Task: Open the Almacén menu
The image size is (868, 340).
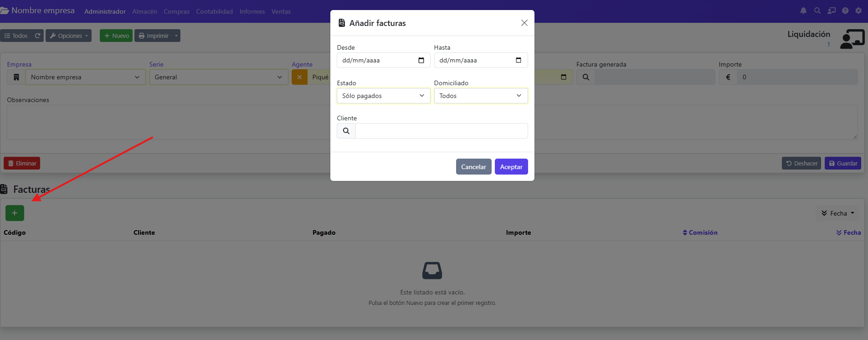Action: [x=144, y=11]
